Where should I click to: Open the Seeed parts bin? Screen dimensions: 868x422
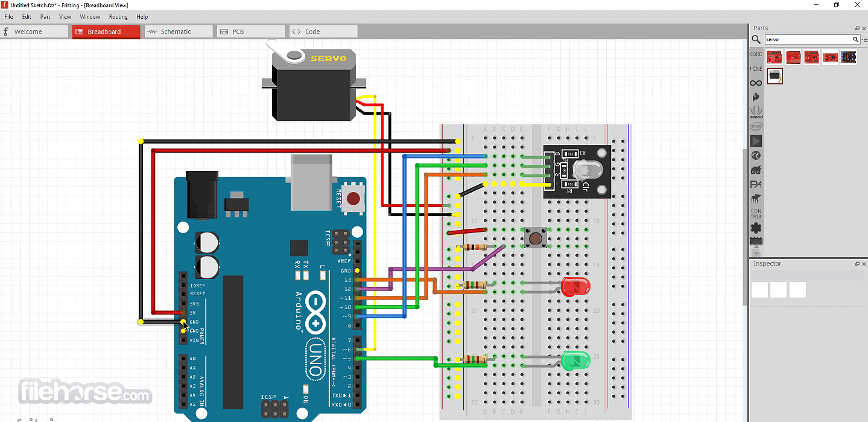click(756, 111)
